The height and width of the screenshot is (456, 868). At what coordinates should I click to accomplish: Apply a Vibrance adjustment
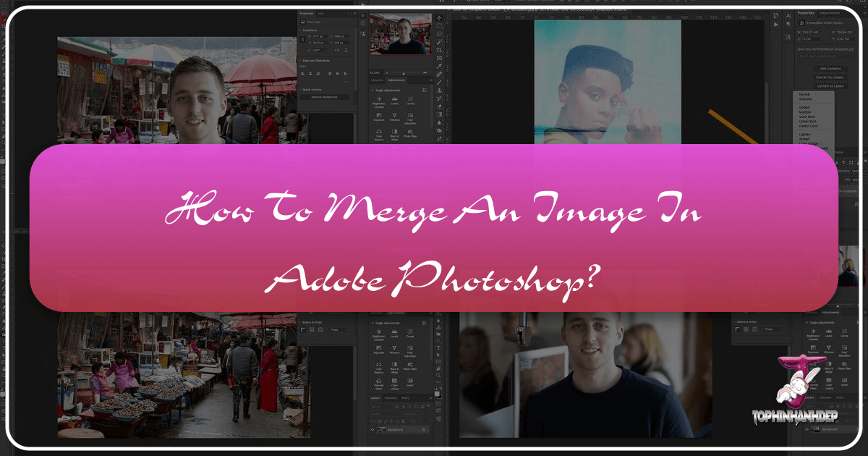pos(393,115)
